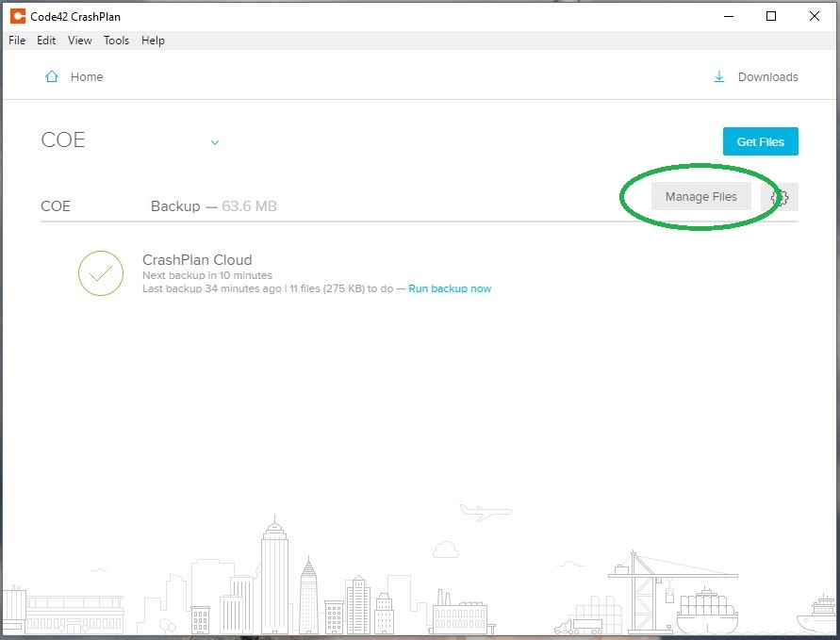Click the Run backup now link

(x=450, y=289)
